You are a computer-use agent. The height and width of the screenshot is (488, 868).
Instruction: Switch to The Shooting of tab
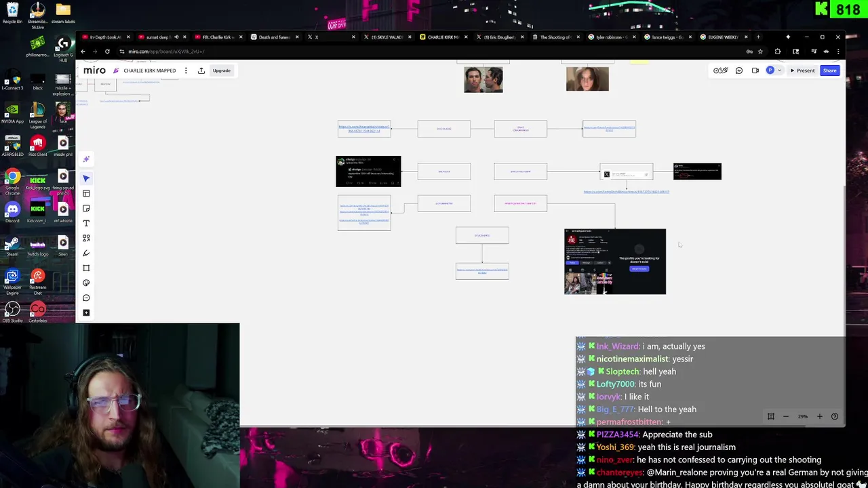tap(556, 37)
